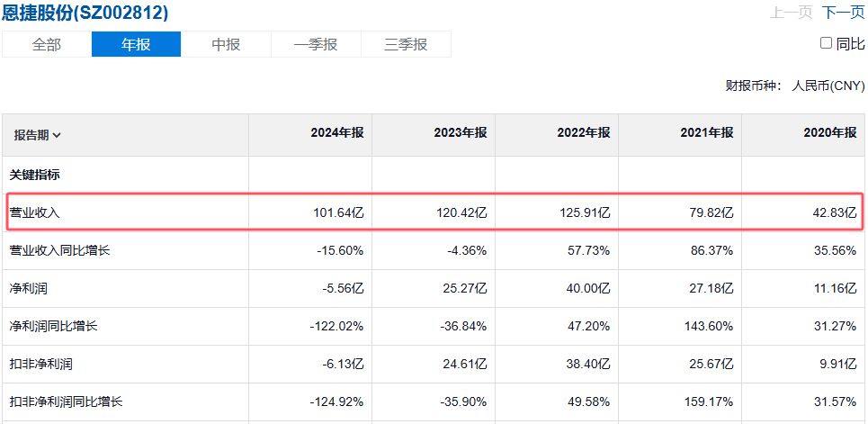Go to 下一页 link

(x=843, y=13)
